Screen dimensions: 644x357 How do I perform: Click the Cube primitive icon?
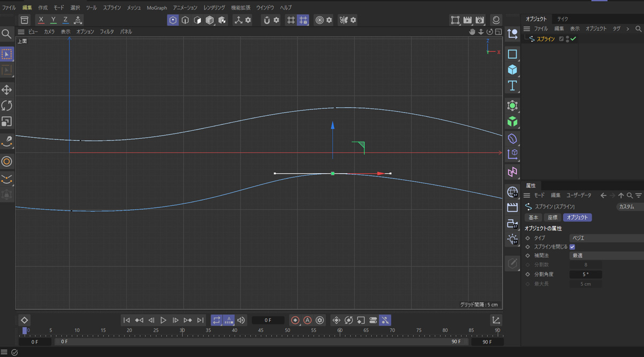[x=513, y=70]
